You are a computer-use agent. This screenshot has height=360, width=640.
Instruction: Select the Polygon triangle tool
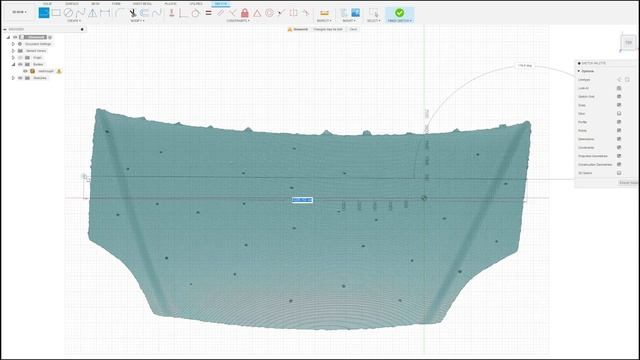pos(93,13)
